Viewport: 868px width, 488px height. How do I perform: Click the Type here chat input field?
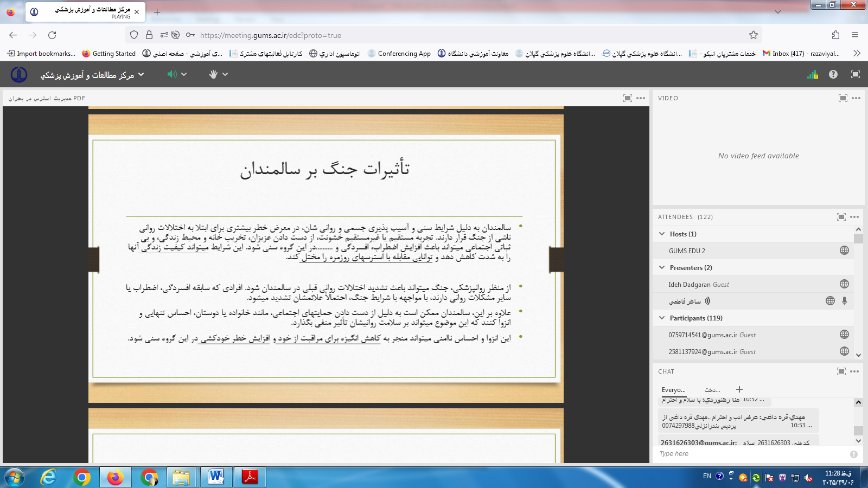pos(751,454)
